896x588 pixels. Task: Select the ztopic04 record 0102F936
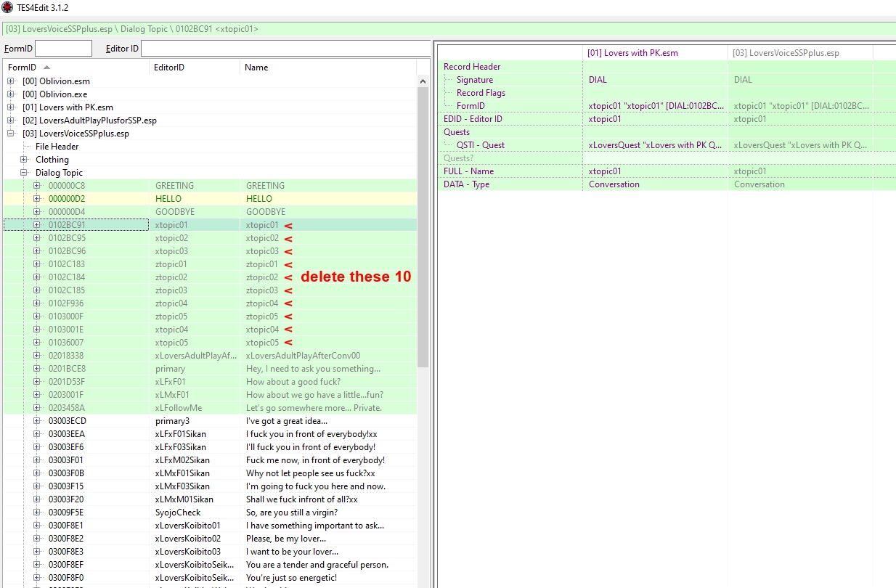[x=210, y=303]
